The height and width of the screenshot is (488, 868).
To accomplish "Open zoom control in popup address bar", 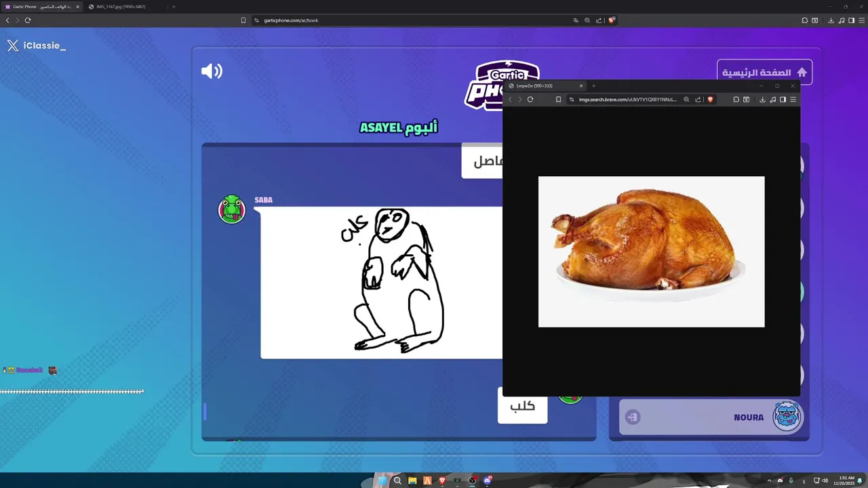I will [x=686, y=100].
